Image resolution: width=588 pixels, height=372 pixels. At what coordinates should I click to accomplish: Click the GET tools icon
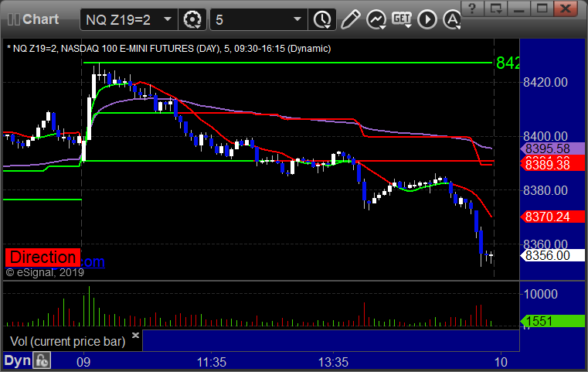(x=402, y=19)
